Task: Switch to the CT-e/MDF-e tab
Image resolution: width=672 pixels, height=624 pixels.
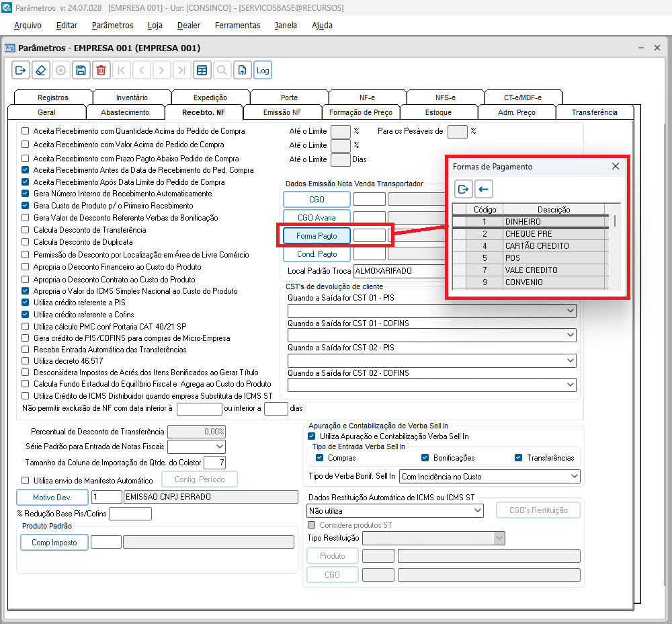Action: pyautogui.click(x=523, y=97)
